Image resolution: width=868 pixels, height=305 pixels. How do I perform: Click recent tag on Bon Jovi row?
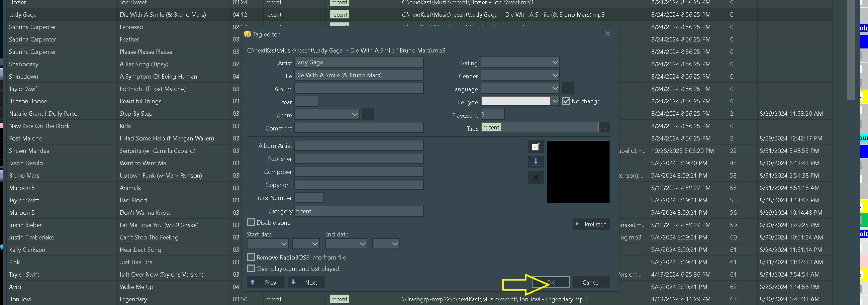click(x=339, y=299)
